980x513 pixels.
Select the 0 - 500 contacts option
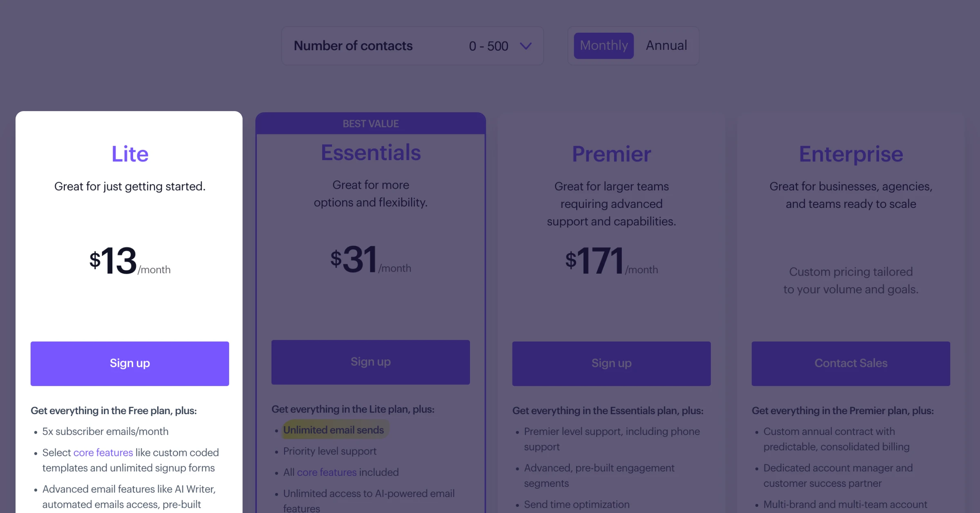[x=488, y=46]
